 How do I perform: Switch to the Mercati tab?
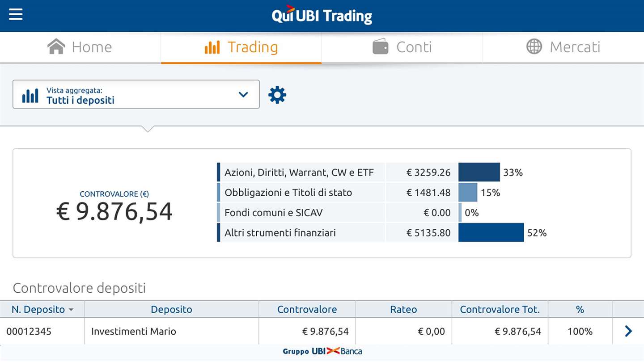pos(575,47)
